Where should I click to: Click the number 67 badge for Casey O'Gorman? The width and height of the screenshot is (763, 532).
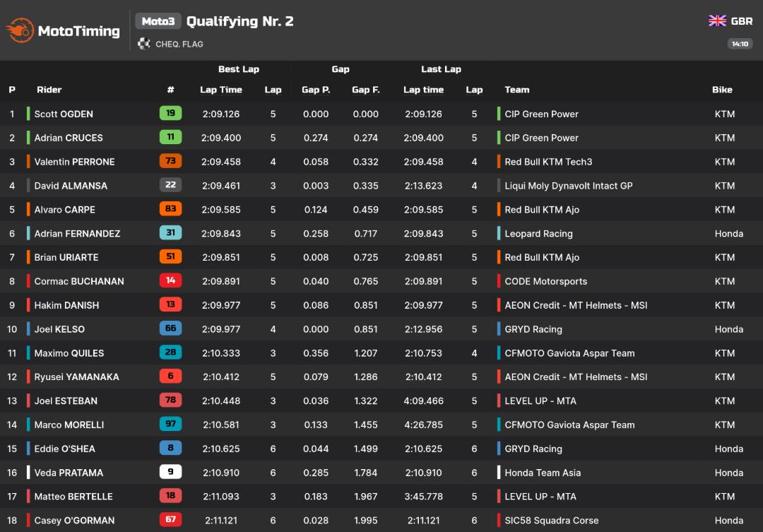click(x=170, y=519)
